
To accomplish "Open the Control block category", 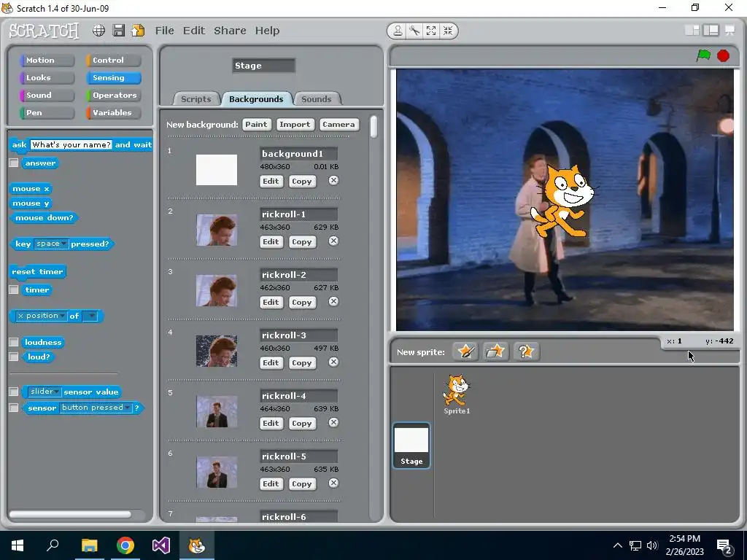I will click(x=113, y=60).
